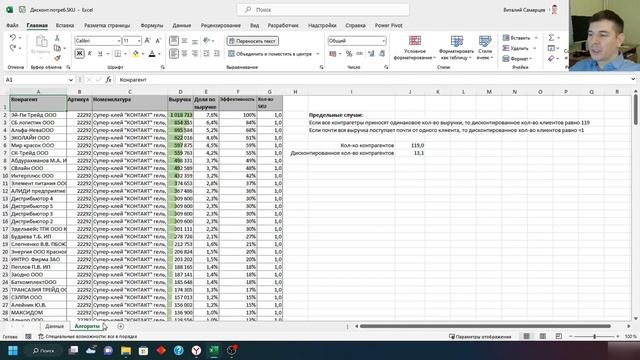Image resolution: width=640 pixels, height=360 pixels.
Task: Click 'Специальные возможности' status bar entry
Action: (88, 337)
